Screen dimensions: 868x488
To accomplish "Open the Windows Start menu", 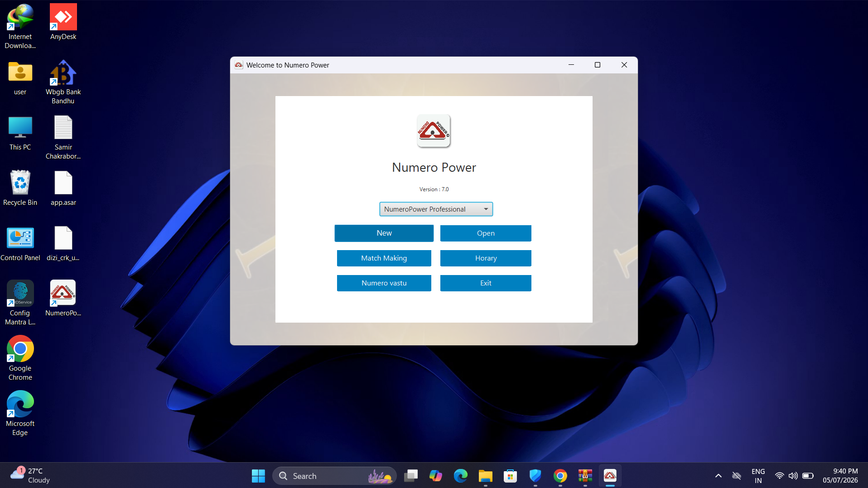I will [258, 476].
